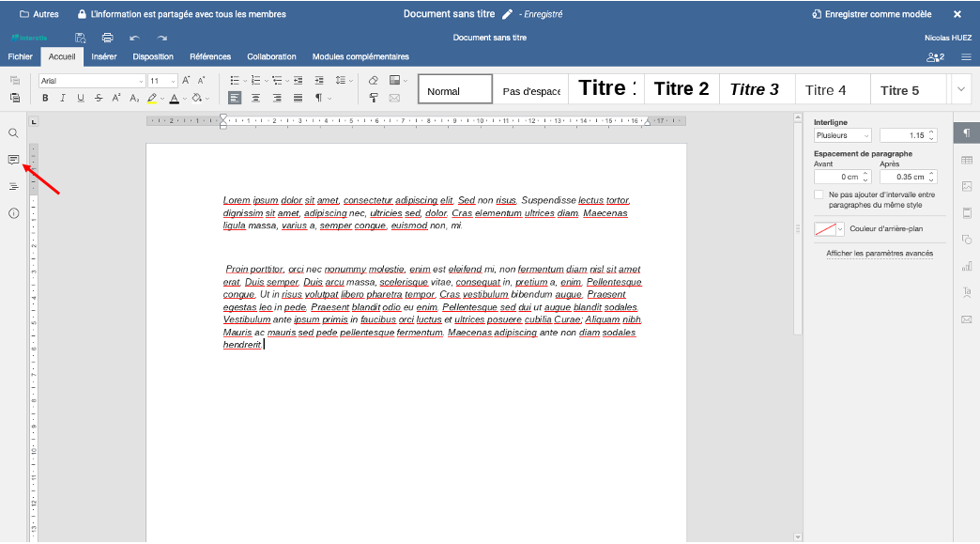Insert a numbered list
The width and height of the screenshot is (980, 544).
pyautogui.click(x=255, y=81)
